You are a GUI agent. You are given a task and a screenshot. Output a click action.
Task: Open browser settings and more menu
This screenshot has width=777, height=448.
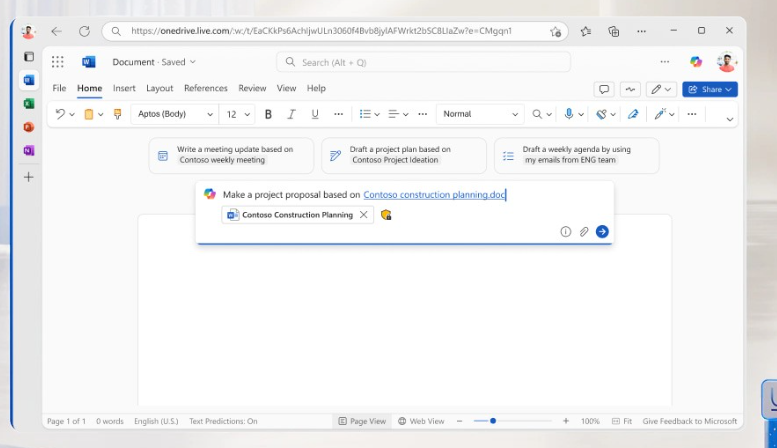pos(642,31)
